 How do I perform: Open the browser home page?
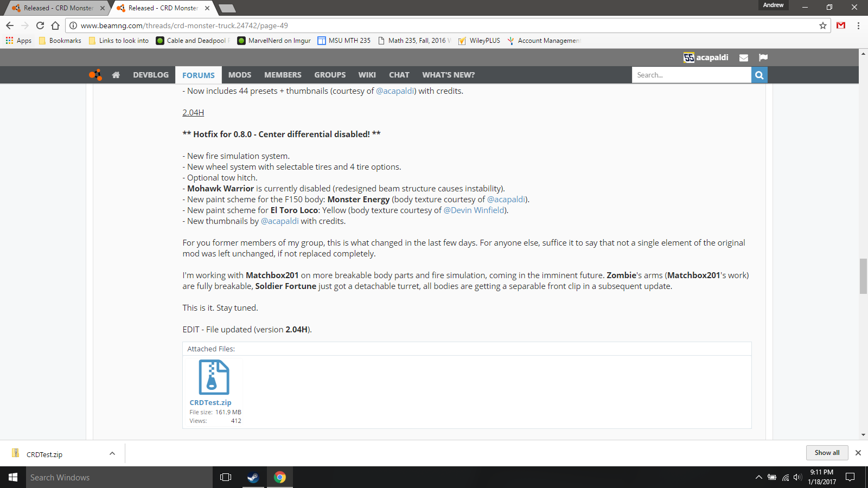(55, 25)
